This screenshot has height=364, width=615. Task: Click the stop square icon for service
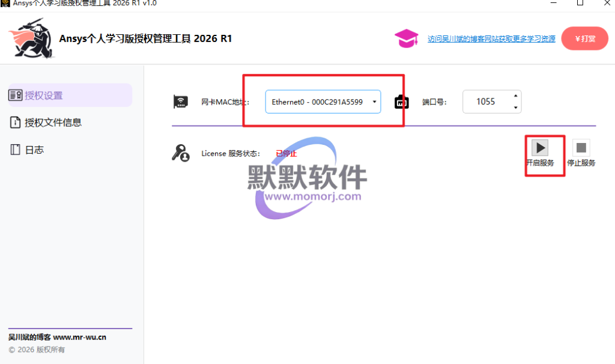click(581, 147)
